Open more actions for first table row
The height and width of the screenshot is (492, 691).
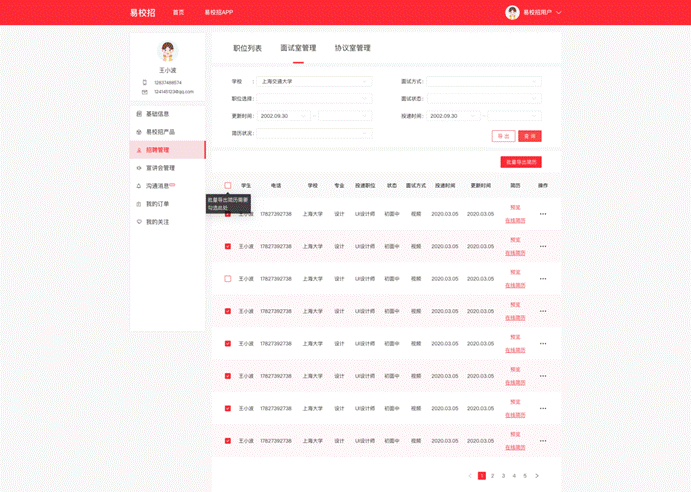(x=543, y=214)
